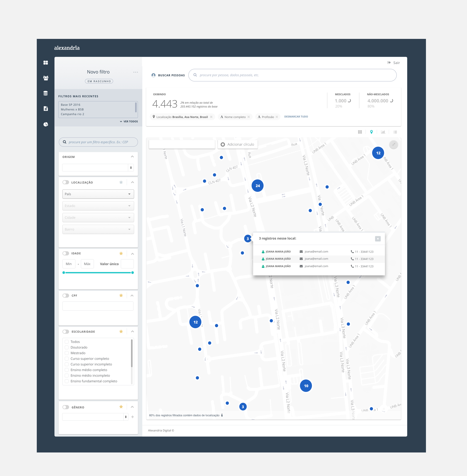The height and width of the screenshot is (476, 467).
Task: Open the database stack icon in sidebar
Action: (x=46, y=93)
